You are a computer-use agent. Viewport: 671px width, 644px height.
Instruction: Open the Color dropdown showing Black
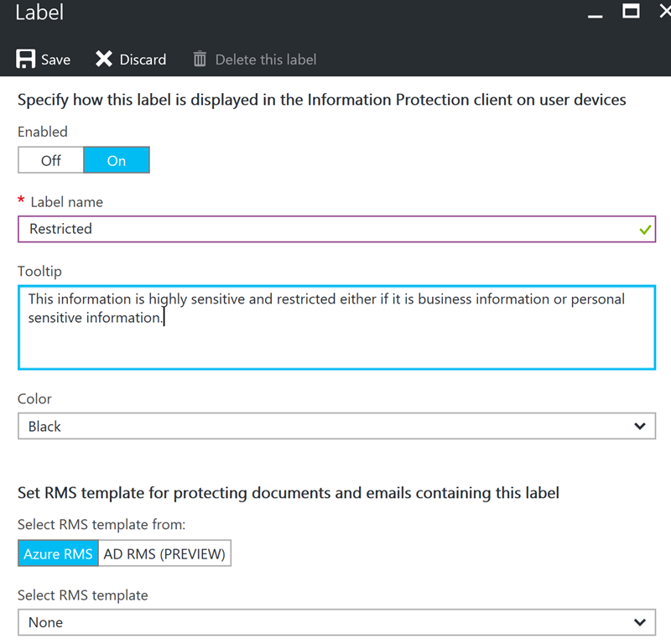tap(337, 426)
